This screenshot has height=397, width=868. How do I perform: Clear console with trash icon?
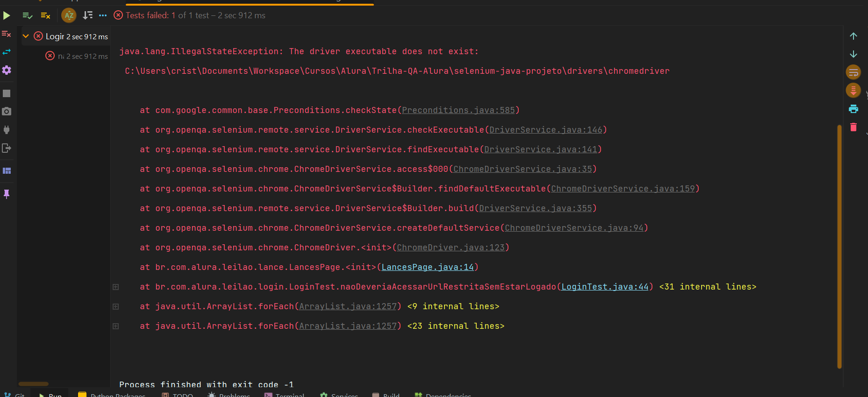coord(854,127)
